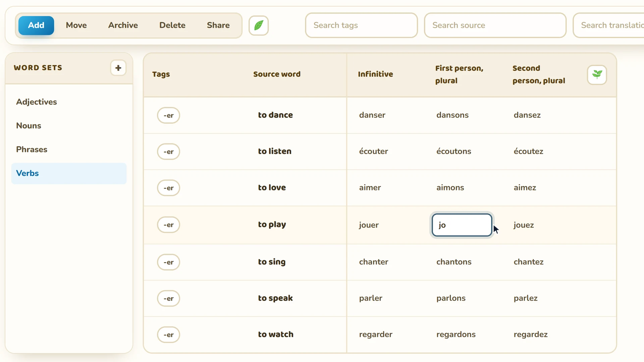This screenshot has width=644, height=362.
Task: Click the cell danser
Action: (x=372, y=115)
